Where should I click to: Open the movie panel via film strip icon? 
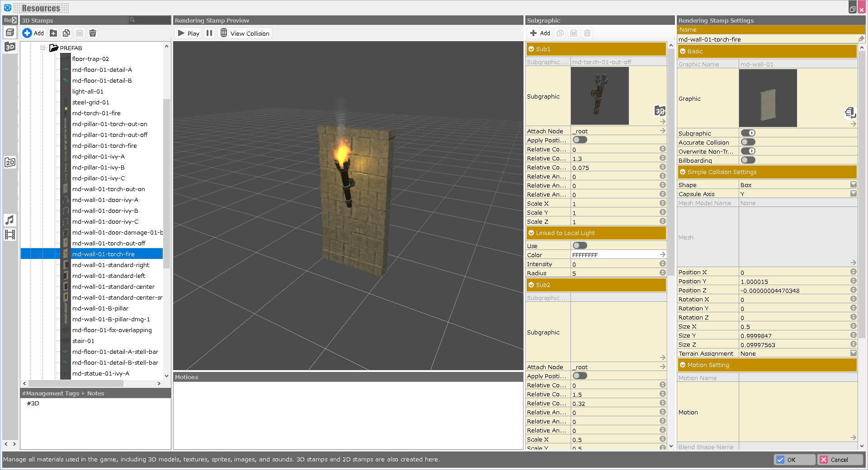tap(10, 234)
